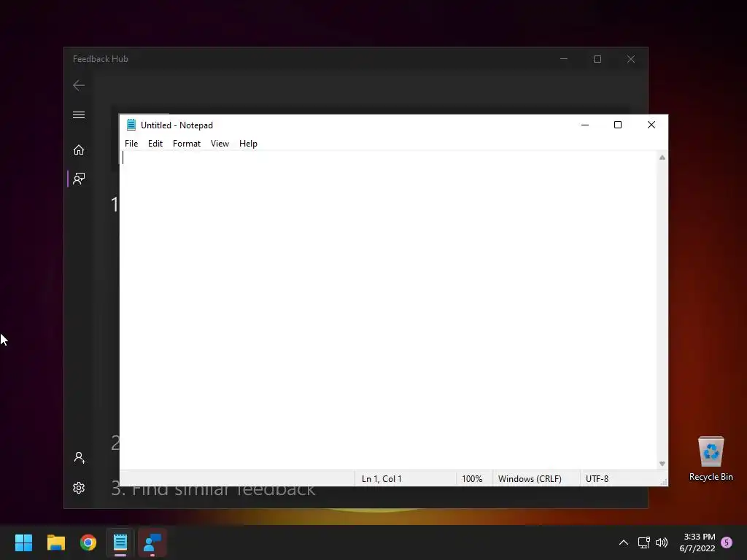Click the Ln 1, Col 1 status text

point(382,478)
